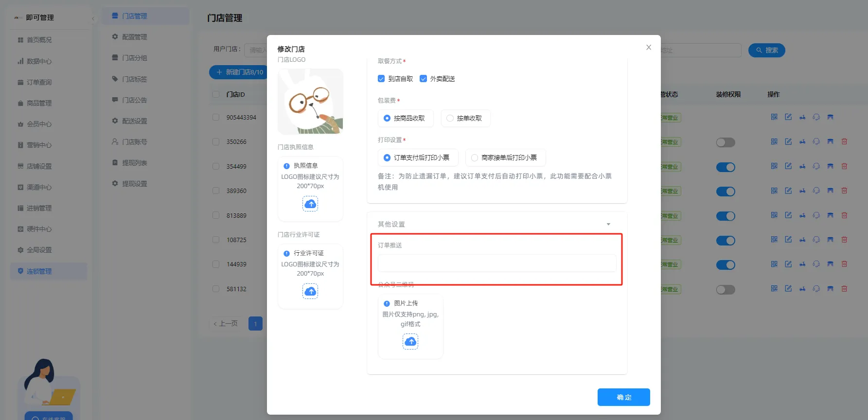Open QR code for store 905443394
Screen dimensions: 868x420
click(x=774, y=117)
